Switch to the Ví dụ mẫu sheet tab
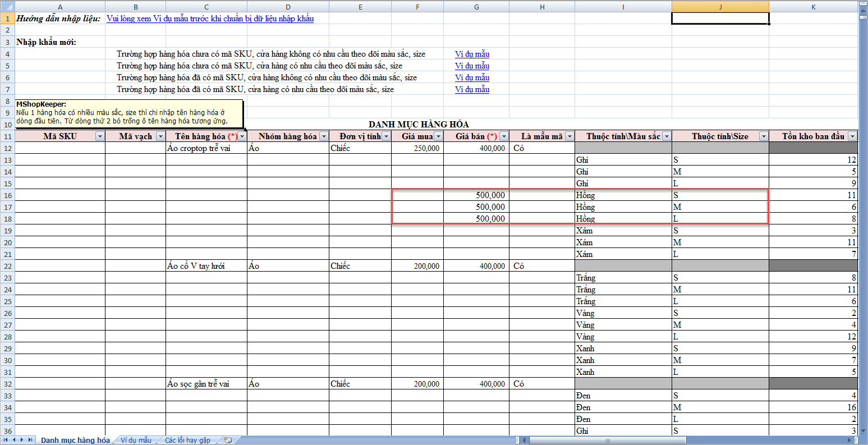 pos(136,441)
